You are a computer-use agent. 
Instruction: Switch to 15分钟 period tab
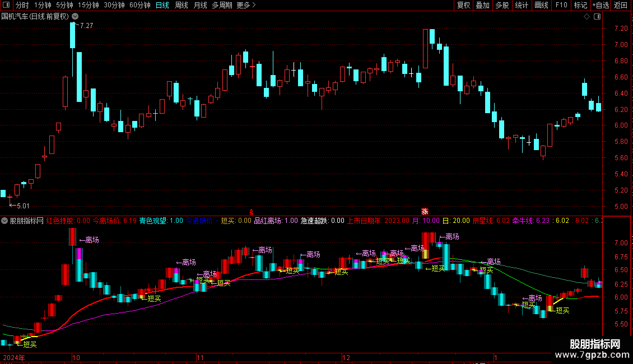(89, 5)
